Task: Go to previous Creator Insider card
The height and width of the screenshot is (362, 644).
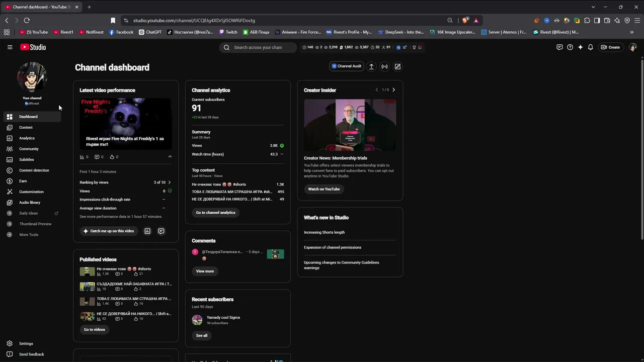Action: coord(376,90)
